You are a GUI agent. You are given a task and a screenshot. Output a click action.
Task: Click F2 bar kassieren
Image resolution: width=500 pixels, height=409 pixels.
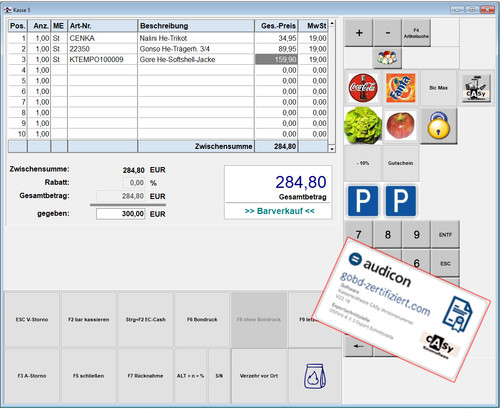tap(89, 320)
